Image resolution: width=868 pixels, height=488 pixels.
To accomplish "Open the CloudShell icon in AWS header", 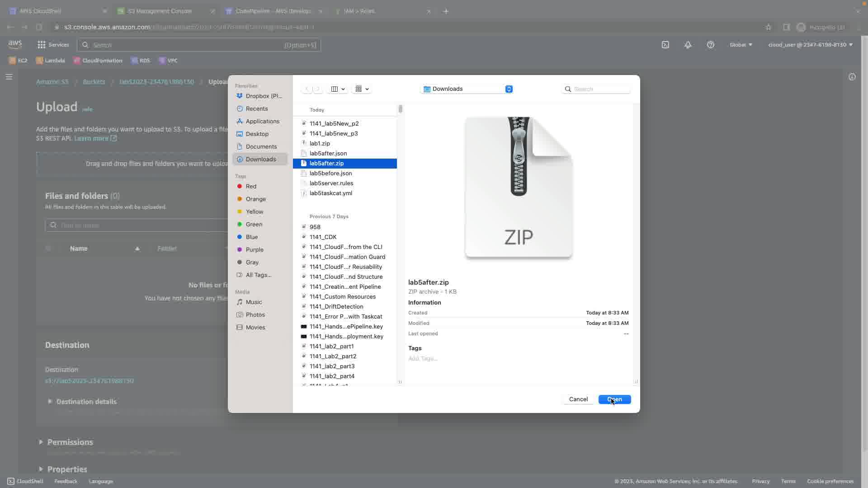I will click(665, 45).
